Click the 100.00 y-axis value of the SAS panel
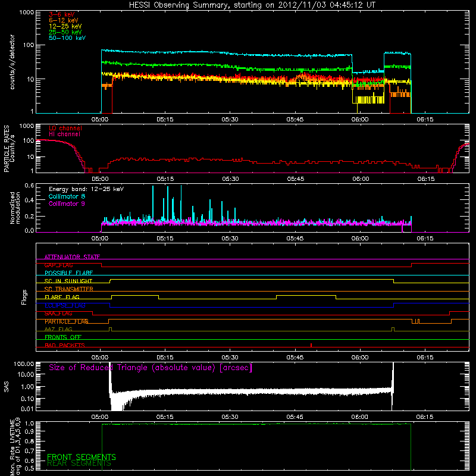 [x=24, y=364]
